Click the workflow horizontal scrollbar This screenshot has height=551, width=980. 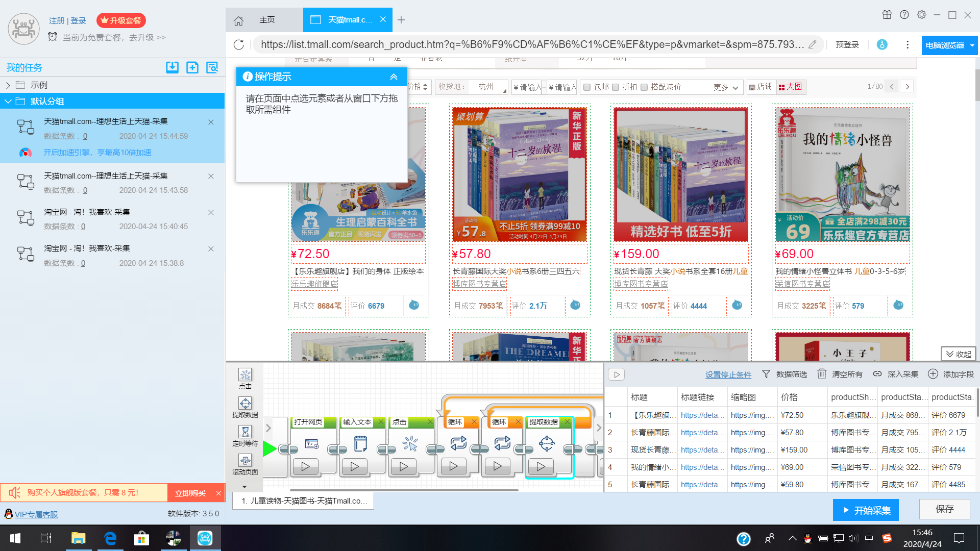pos(403,490)
